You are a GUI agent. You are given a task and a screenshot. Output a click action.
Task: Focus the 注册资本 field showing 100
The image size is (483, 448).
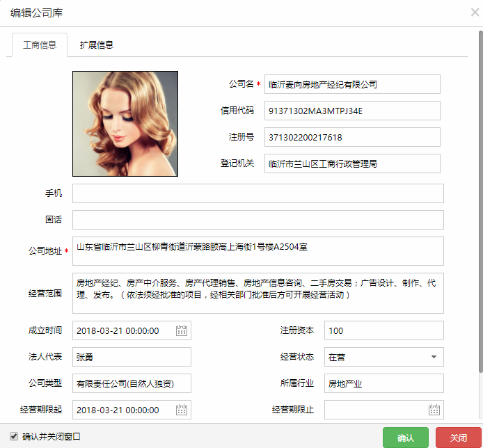pos(384,330)
